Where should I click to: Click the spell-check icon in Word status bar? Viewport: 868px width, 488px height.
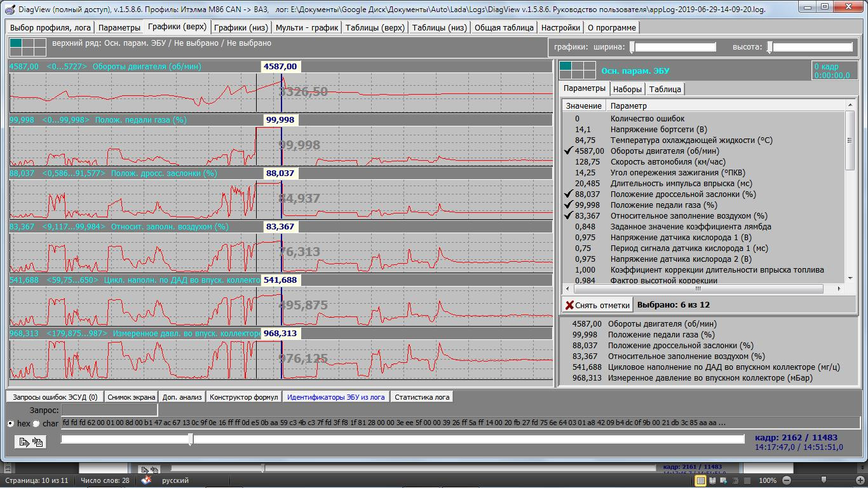(147, 480)
